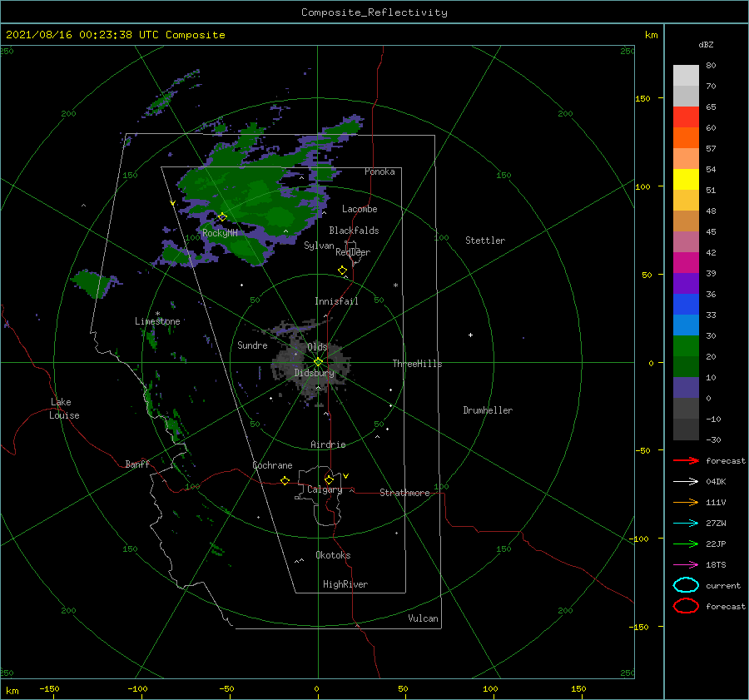Click the 04DK legend text
Image resolution: width=749 pixels, height=700 pixels.
716,482
